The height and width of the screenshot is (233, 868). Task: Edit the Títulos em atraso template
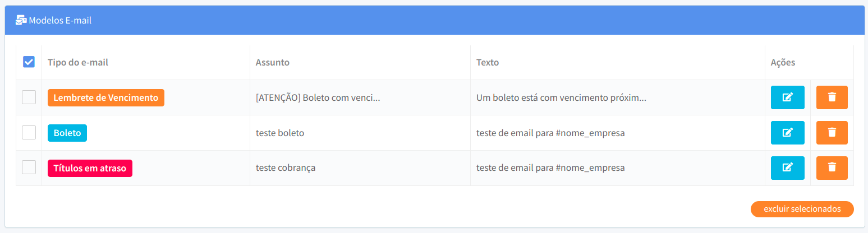787,168
